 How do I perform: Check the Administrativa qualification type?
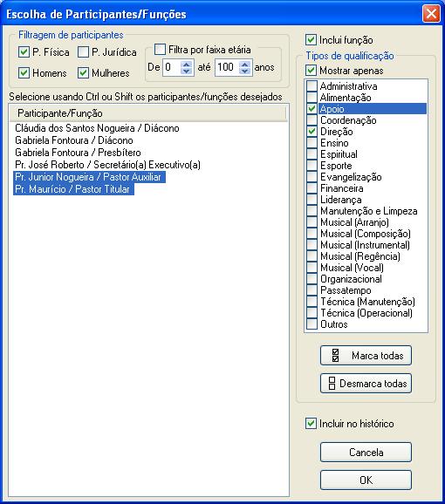[x=311, y=85]
